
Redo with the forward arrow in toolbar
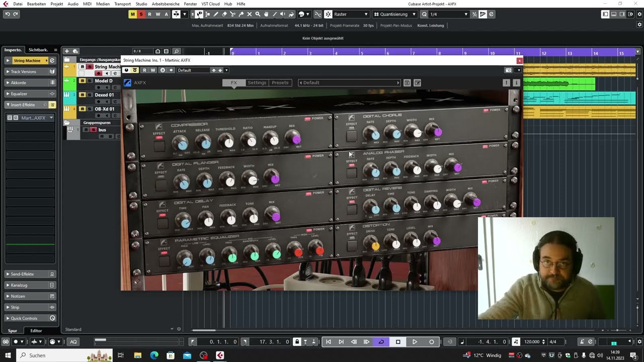point(16,14)
